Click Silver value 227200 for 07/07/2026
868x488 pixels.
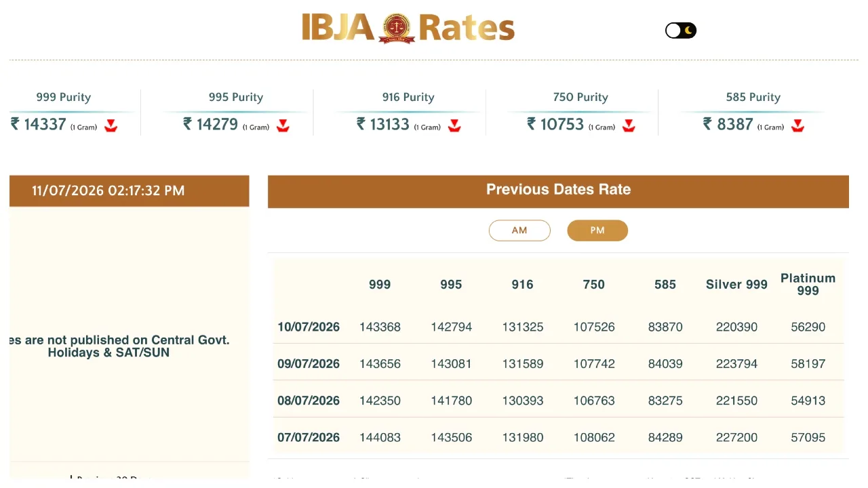pos(736,437)
